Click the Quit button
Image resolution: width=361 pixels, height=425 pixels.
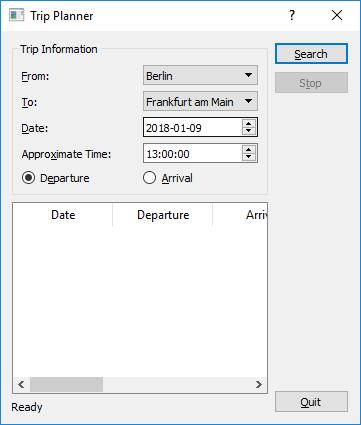pos(311,402)
